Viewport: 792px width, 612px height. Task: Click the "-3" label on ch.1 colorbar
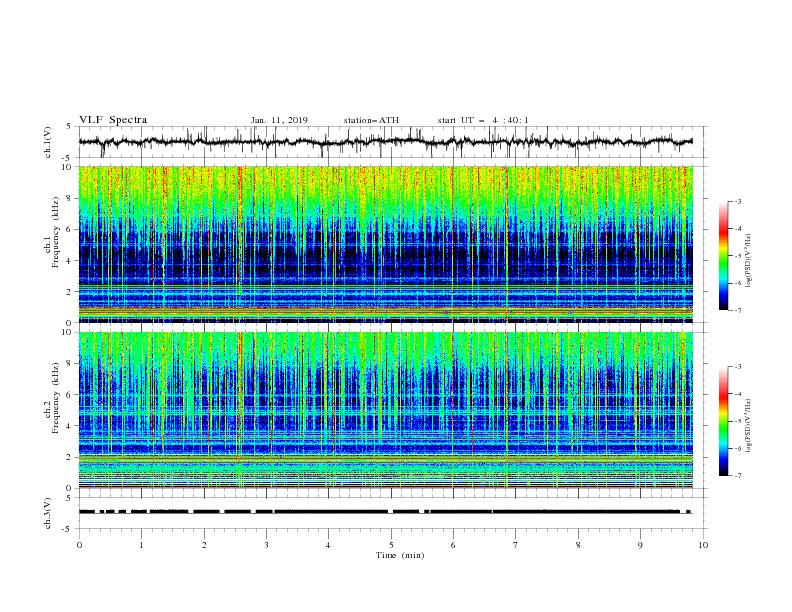738,201
